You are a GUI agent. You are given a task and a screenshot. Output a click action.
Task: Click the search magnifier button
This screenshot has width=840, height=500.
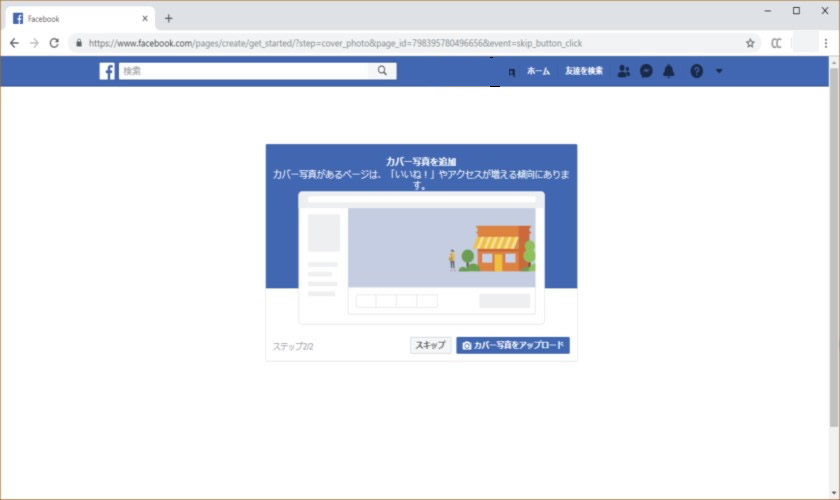[x=382, y=71]
